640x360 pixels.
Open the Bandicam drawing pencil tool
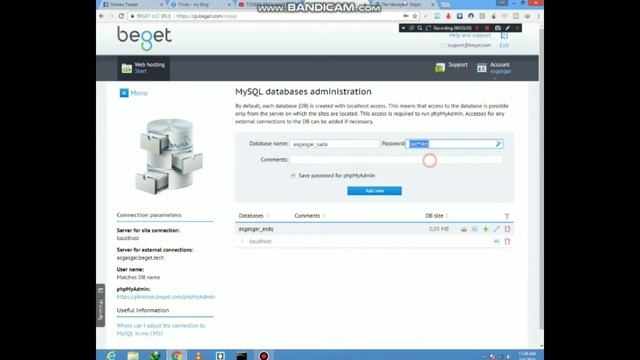(x=507, y=28)
